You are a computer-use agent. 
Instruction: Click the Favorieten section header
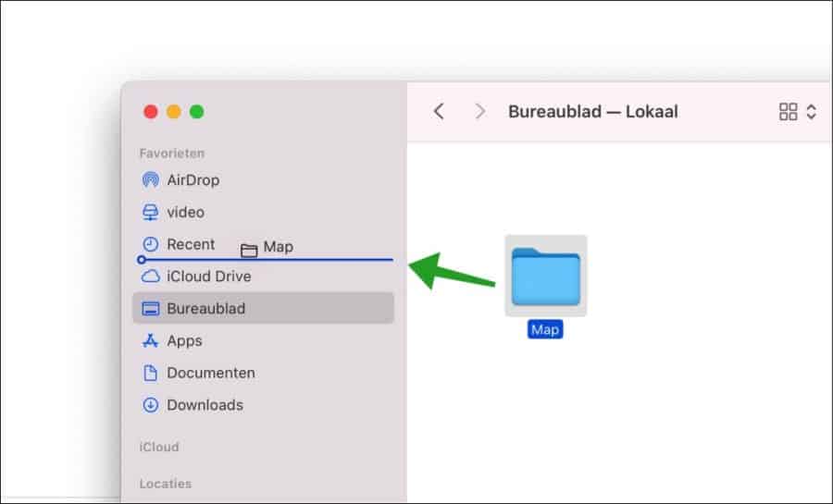tap(171, 154)
